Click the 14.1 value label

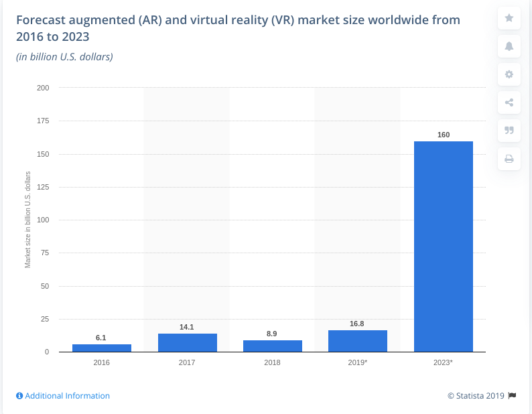tap(187, 327)
